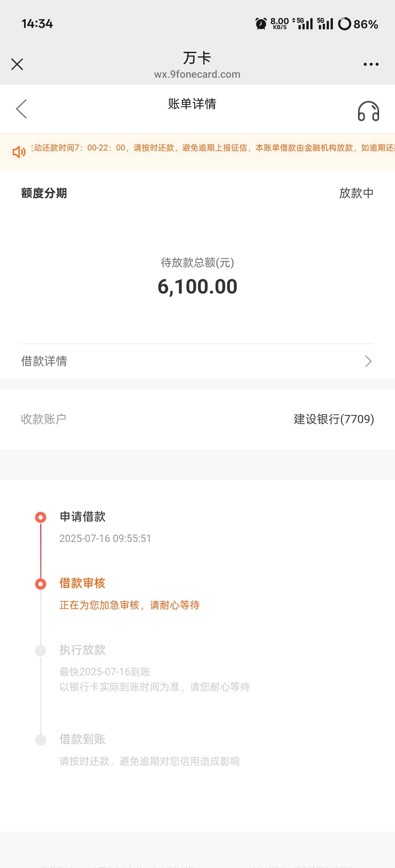This screenshot has width=395, height=868.
Task: Tap the grey 借款到账 step marker
Action: 41,740
